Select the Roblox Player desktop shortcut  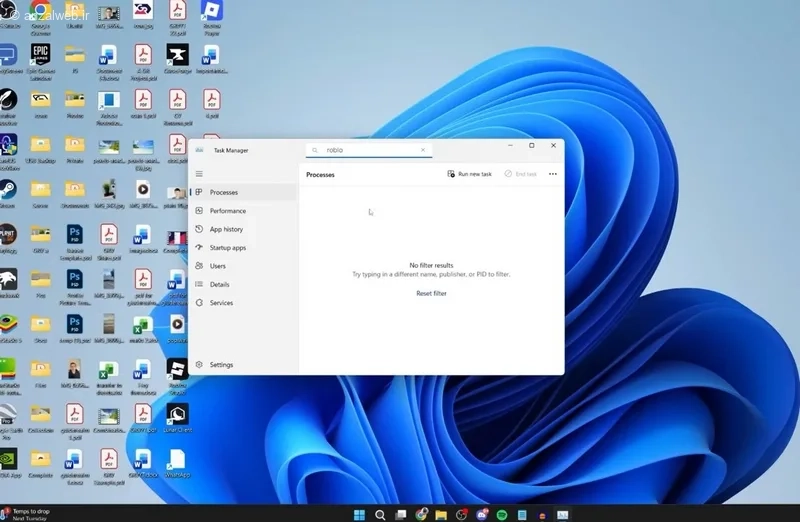pyautogui.click(x=212, y=17)
